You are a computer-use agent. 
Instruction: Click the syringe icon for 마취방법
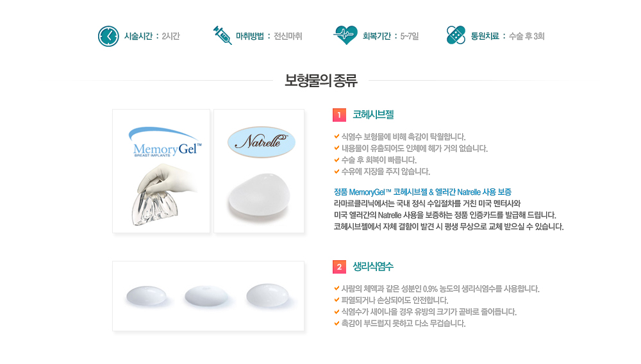(222, 35)
